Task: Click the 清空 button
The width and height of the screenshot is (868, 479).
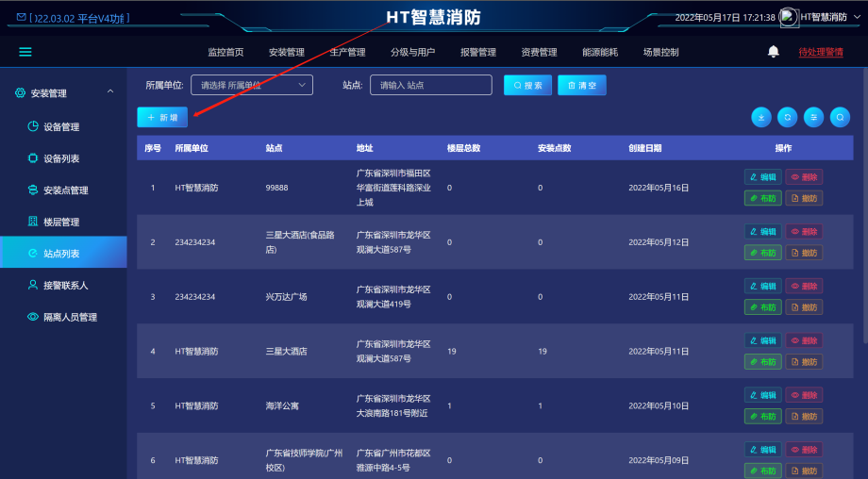Action: [582, 85]
